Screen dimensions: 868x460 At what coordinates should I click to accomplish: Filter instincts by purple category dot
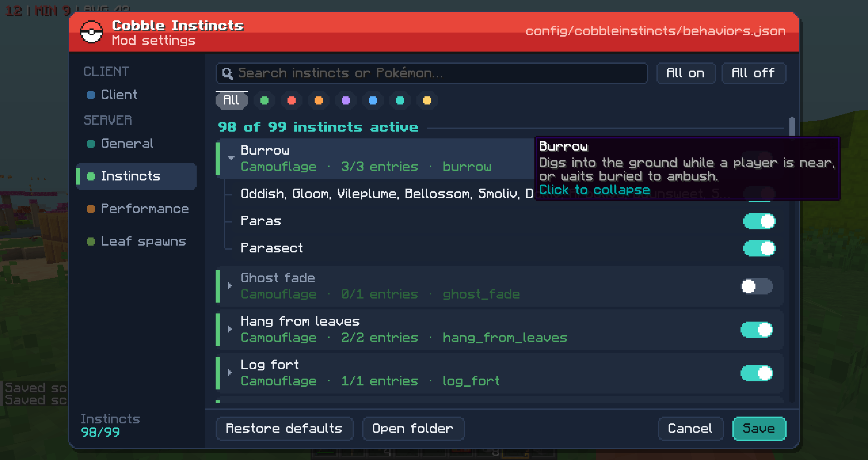click(346, 100)
